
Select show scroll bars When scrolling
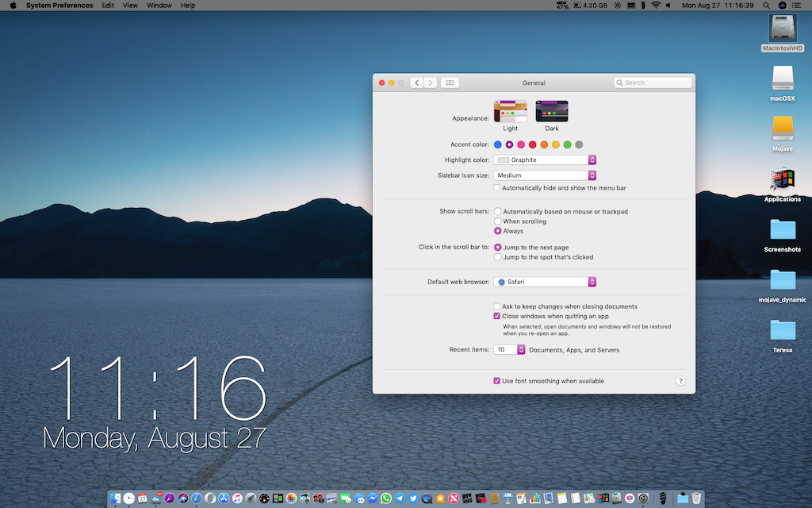pyautogui.click(x=498, y=221)
